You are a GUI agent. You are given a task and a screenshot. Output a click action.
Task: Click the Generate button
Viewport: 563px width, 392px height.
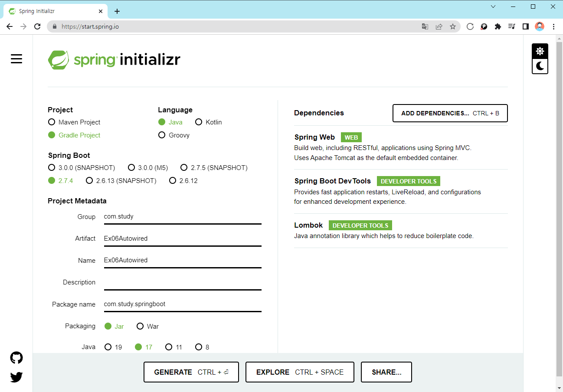(191, 372)
